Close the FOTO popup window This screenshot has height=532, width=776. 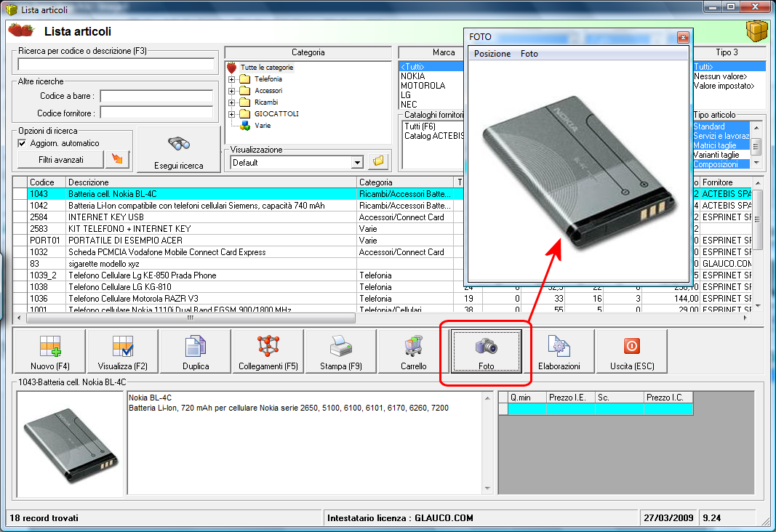[683, 37]
